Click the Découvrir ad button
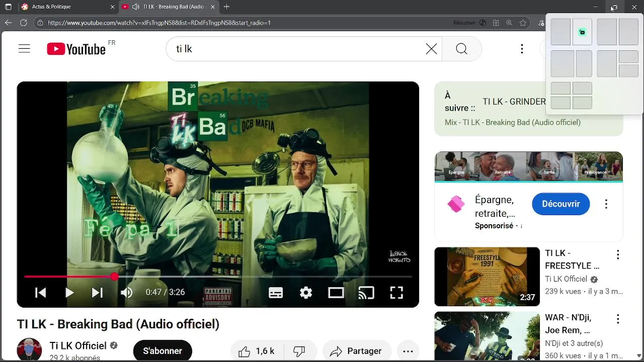 tap(561, 204)
